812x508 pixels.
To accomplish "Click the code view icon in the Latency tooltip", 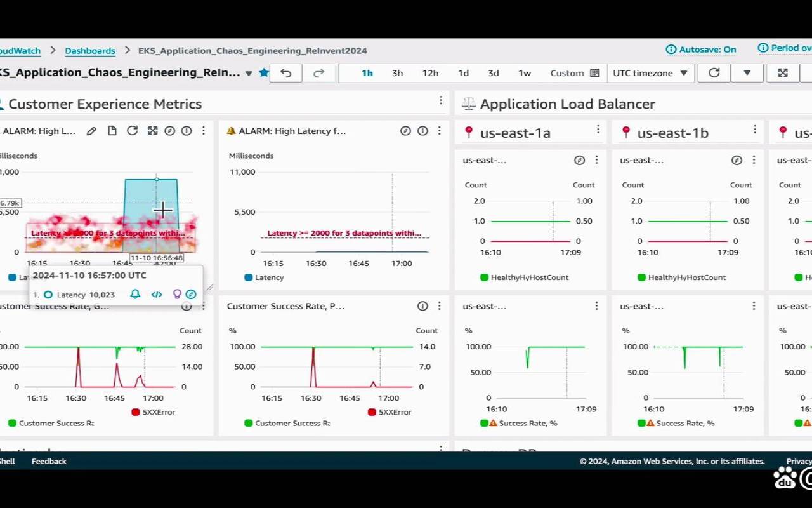I will tap(157, 294).
